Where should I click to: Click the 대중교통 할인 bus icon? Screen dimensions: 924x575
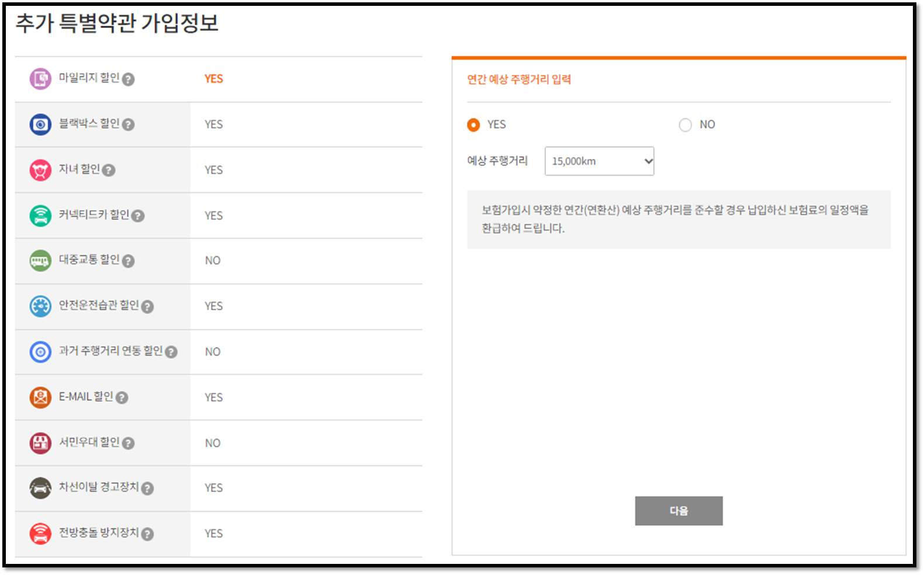(x=40, y=261)
